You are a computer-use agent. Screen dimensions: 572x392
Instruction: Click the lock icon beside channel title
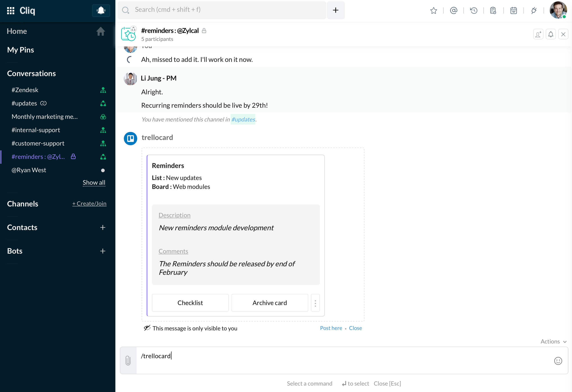point(204,30)
